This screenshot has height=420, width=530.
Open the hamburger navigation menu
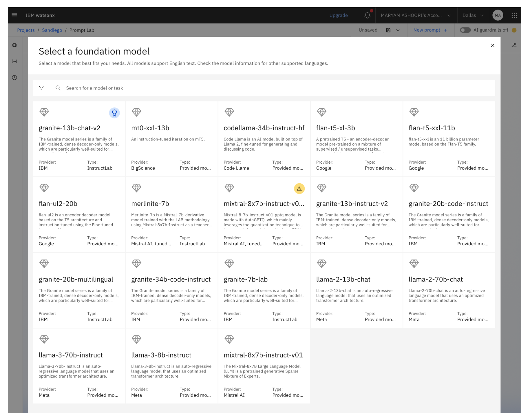click(14, 15)
